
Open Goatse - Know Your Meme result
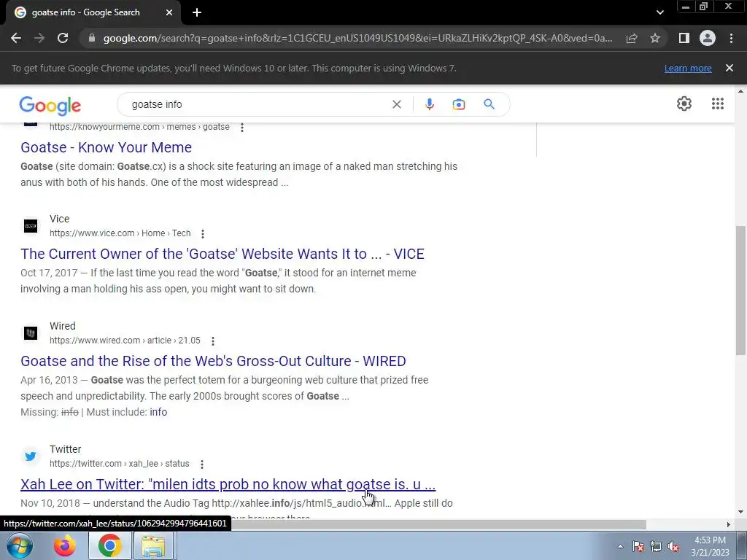pos(107,147)
